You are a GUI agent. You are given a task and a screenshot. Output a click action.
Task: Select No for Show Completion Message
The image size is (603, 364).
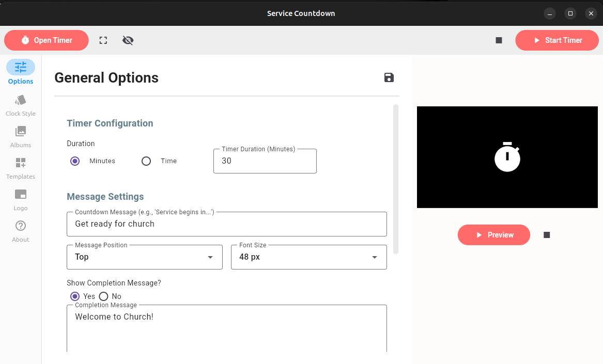click(x=104, y=296)
